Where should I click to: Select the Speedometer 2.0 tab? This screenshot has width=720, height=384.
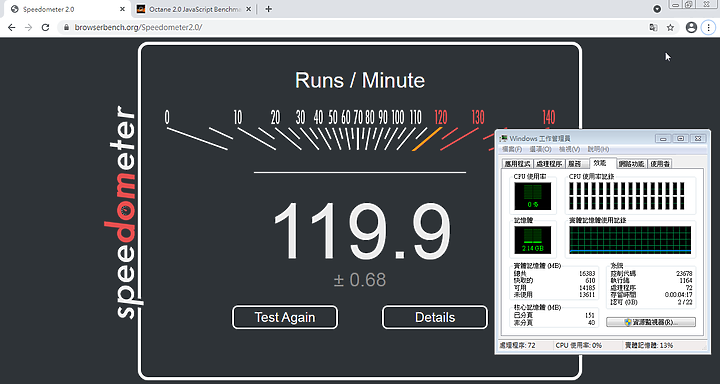click(68, 9)
